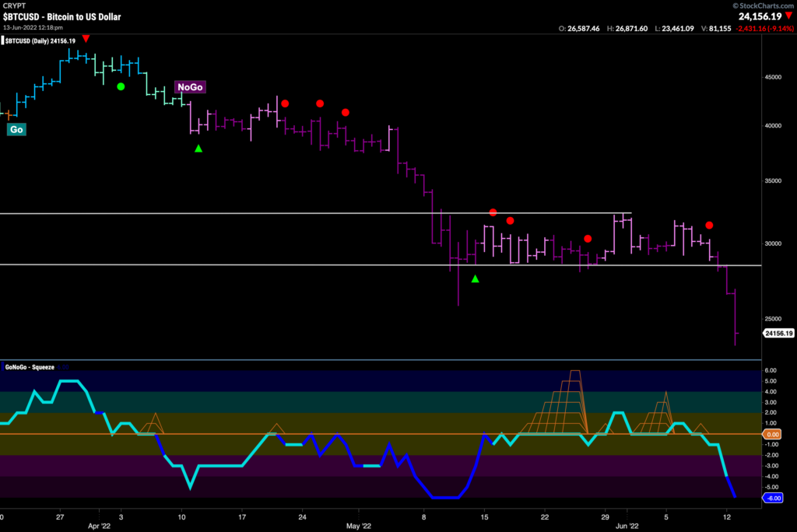Select the GoNoGo - Squeeze panel label

coord(30,367)
